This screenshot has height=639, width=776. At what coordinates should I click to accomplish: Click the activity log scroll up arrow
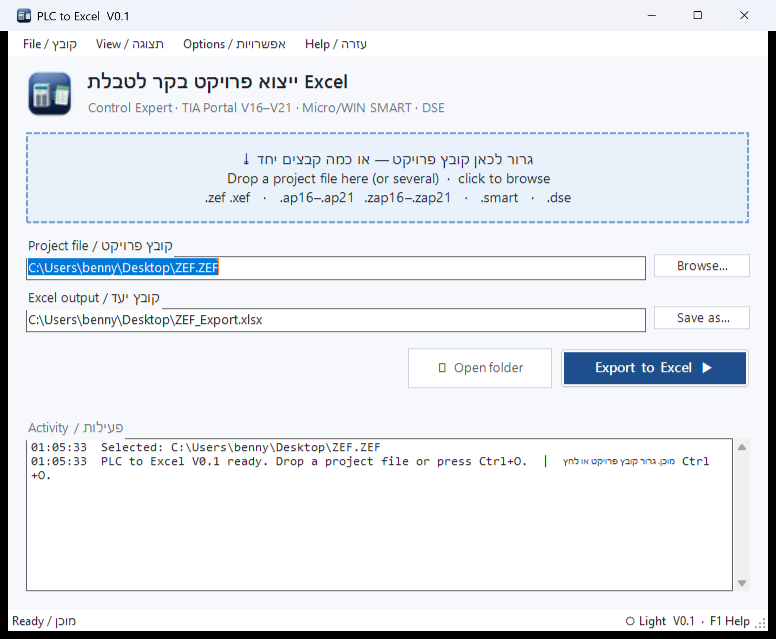pos(742,447)
